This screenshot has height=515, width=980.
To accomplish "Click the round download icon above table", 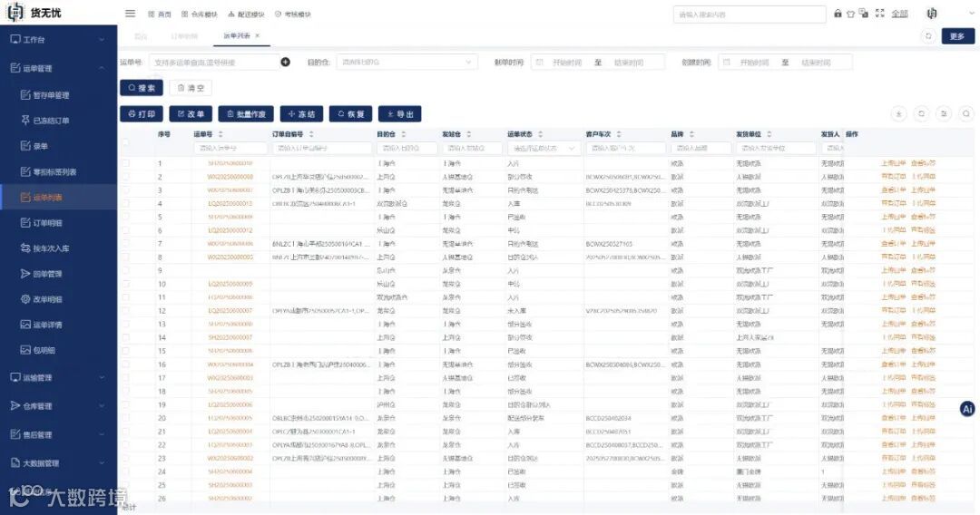I will pos(898,113).
